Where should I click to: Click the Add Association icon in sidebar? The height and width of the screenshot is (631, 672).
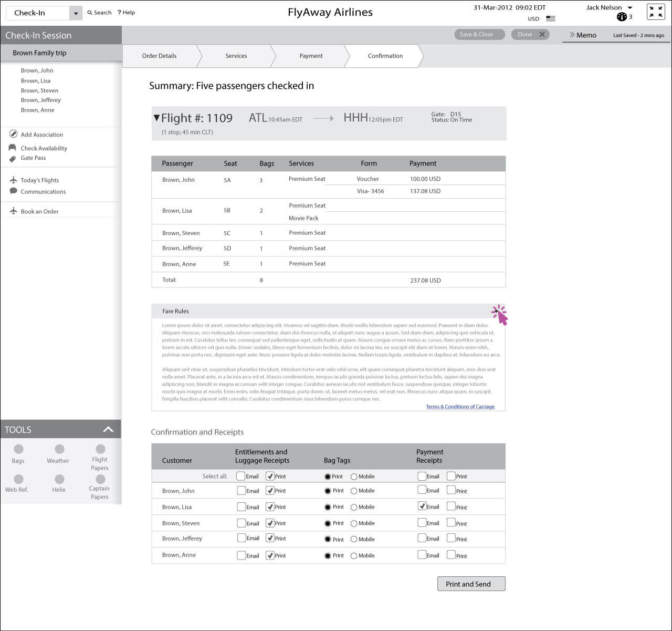tap(14, 134)
